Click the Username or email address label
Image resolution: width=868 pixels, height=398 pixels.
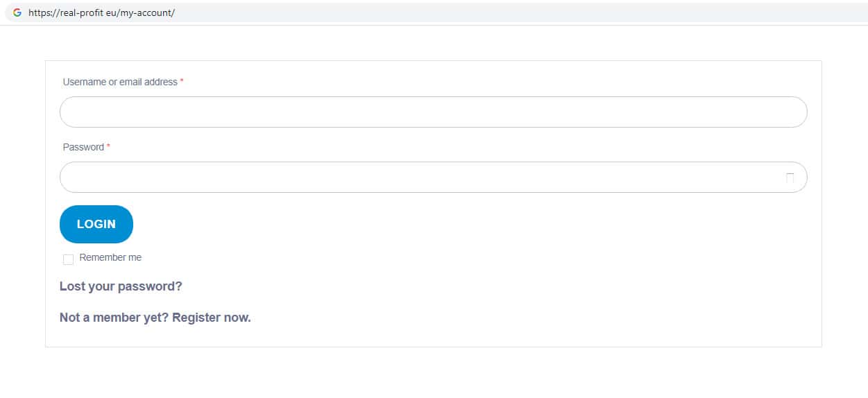coord(120,82)
